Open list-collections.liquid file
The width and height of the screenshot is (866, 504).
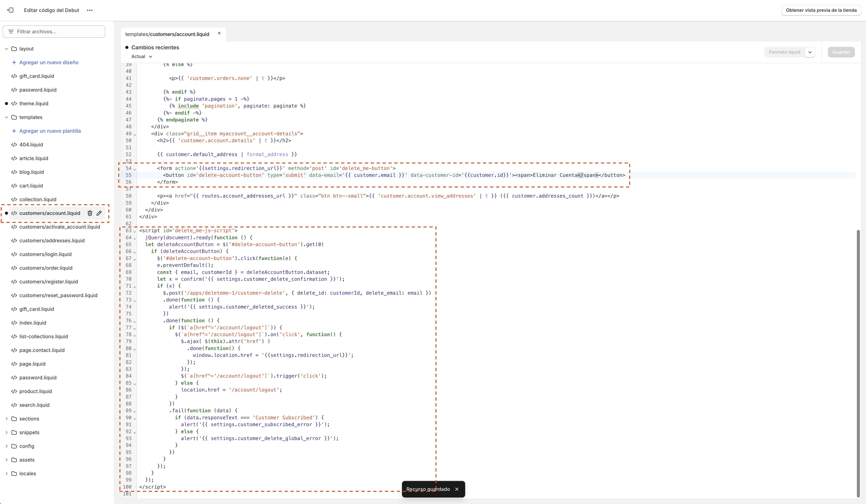point(44,337)
